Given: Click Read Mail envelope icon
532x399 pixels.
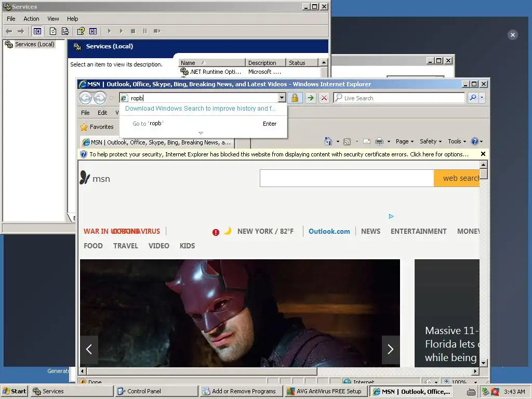Looking at the screenshot, I should (x=366, y=141).
